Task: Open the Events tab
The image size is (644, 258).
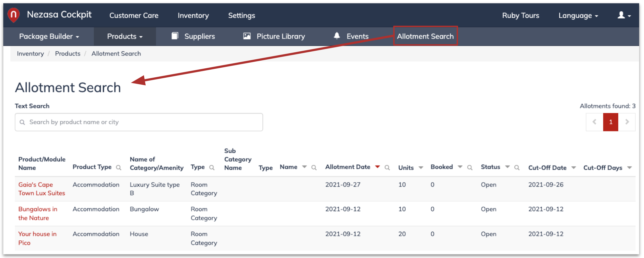Action: coord(351,36)
